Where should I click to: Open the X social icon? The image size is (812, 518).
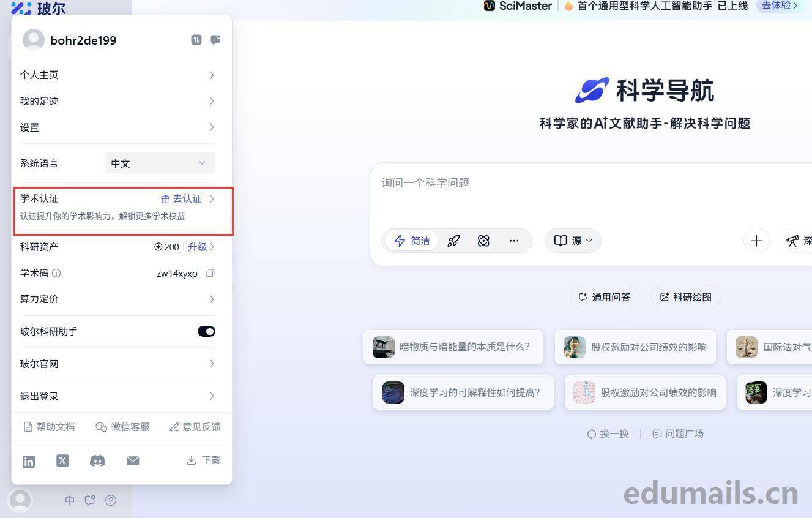pyautogui.click(x=62, y=460)
